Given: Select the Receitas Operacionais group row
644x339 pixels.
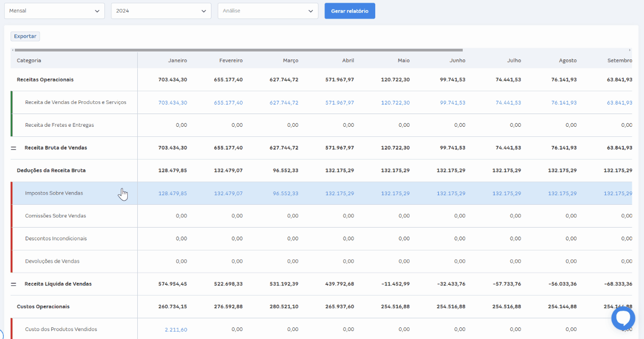Looking at the screenshot, I should coord(45,80).
